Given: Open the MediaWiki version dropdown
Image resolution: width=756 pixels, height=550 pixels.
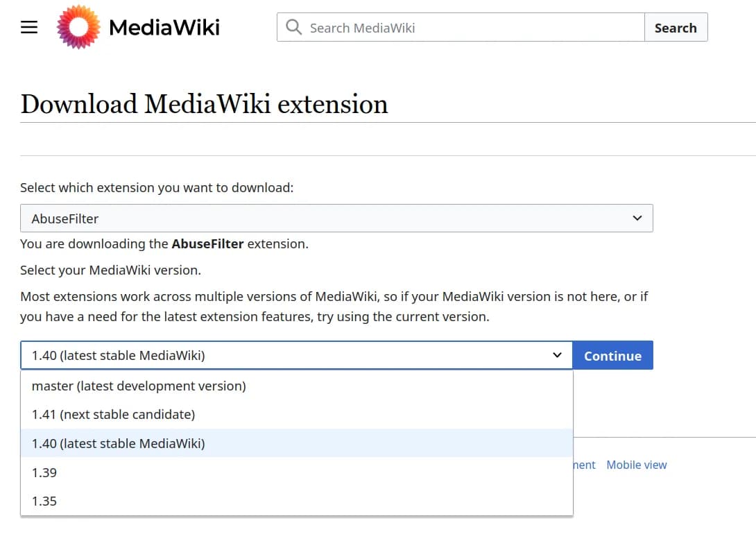Looking at the screenshot, I should point(291,355).
